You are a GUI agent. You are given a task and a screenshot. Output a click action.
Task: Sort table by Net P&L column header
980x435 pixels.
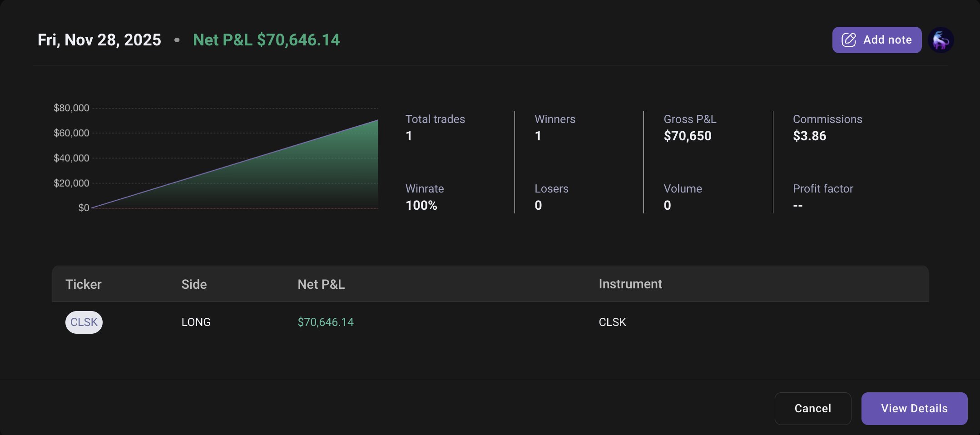pos(321,284)
